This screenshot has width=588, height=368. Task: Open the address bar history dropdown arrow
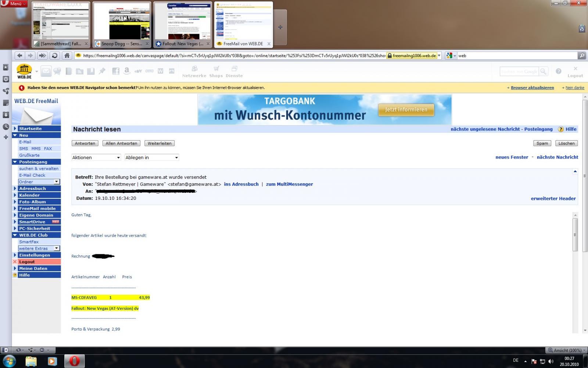pyautogui.click(x=439, y=56)
